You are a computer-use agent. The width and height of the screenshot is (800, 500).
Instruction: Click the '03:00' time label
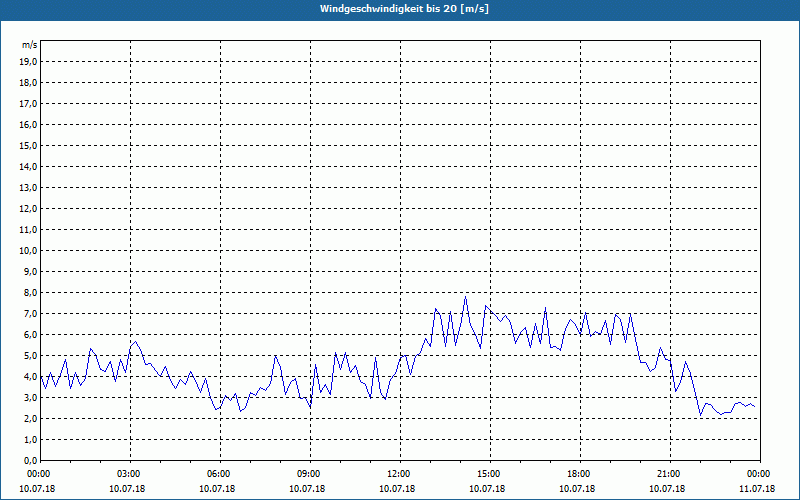pos(127,474)
